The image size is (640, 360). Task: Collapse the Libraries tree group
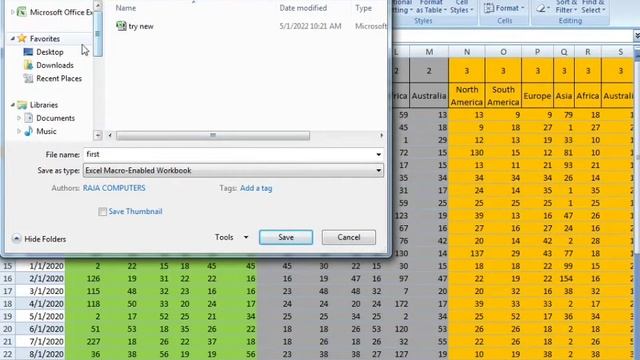pos(13,105)
